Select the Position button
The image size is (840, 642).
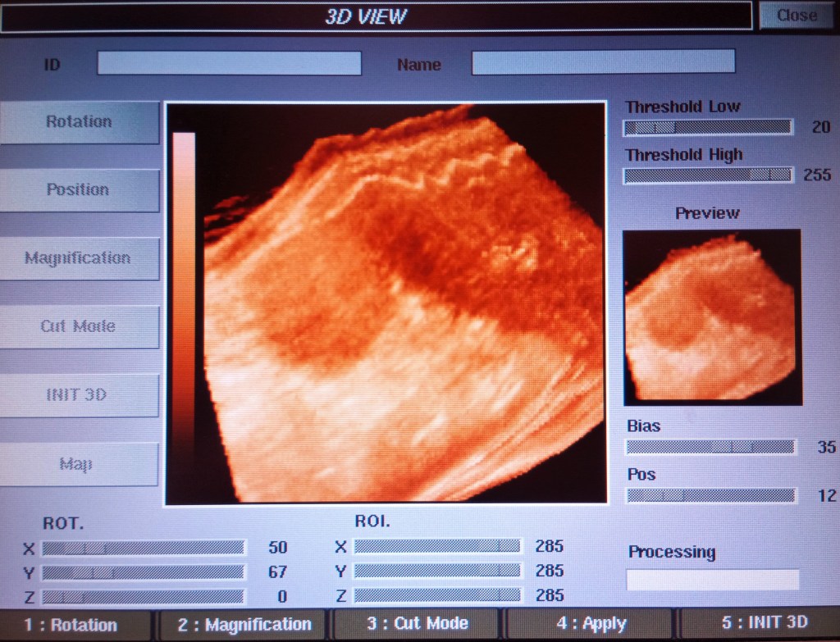[79, 190]
